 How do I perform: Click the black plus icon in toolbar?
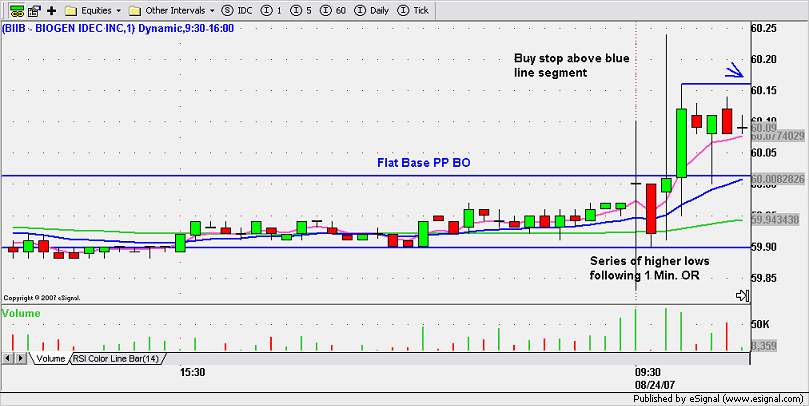[x=52, y=10]
